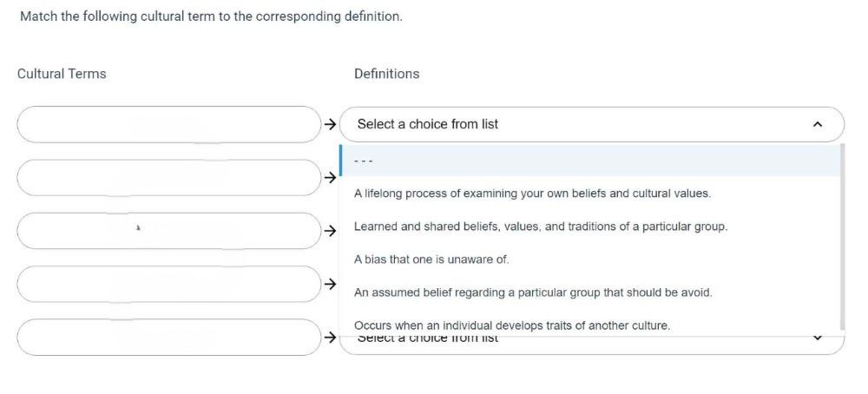
Task: Click the first cultural term box
Action: click(x=168, y=124)
